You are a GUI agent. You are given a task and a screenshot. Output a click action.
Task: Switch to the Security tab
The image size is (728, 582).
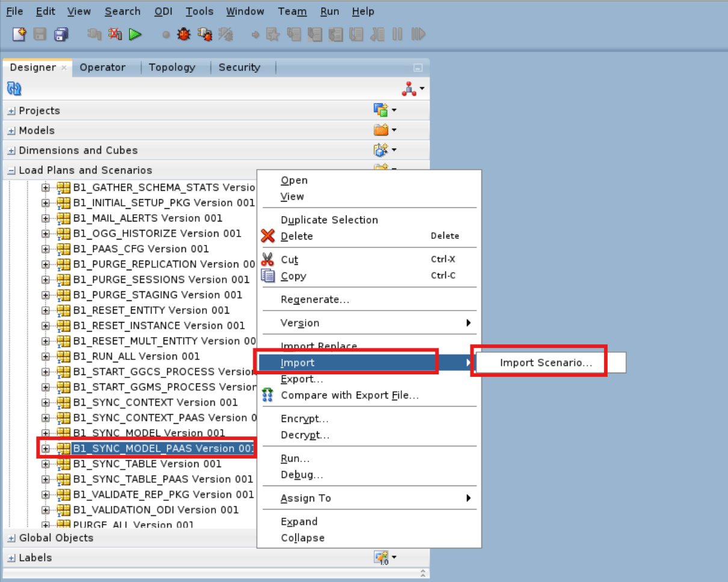239,67
